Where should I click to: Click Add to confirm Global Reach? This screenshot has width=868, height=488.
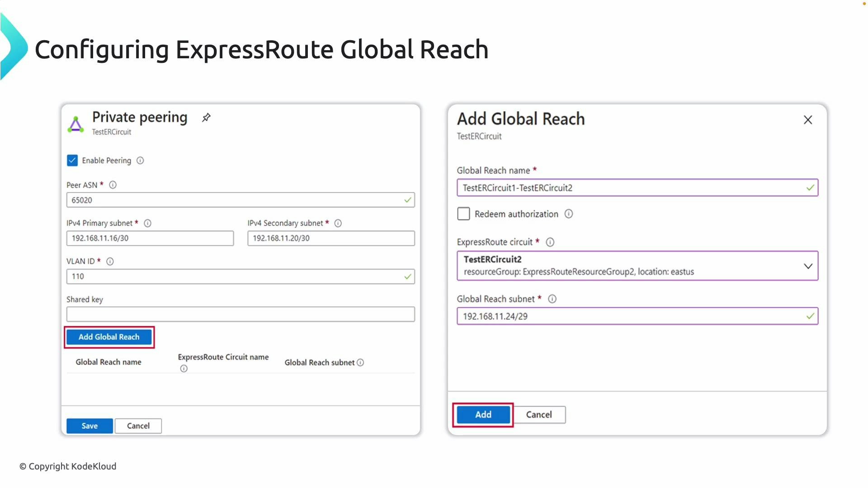click(483, 414)
